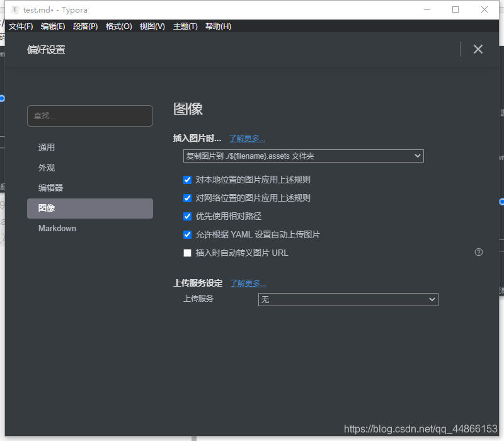This screenshot has width=504, height=441.
Task: Enable 插入时自动转义图片 URL checkbox
Action: (187, 253)
